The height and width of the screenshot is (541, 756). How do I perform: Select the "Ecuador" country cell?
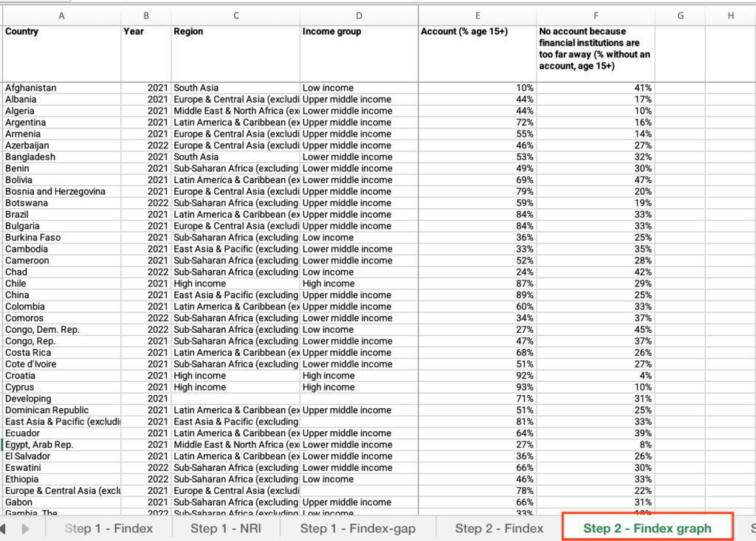click(x=62, y=433)
